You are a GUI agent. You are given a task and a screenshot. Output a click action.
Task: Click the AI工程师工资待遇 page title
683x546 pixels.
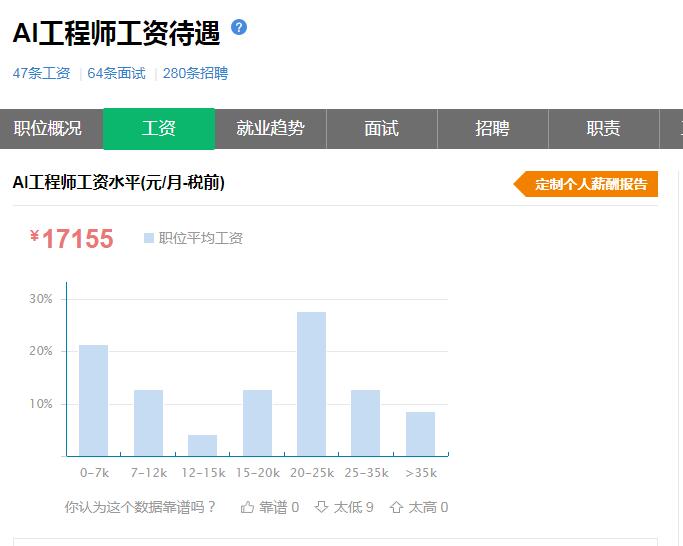(116, 33)
